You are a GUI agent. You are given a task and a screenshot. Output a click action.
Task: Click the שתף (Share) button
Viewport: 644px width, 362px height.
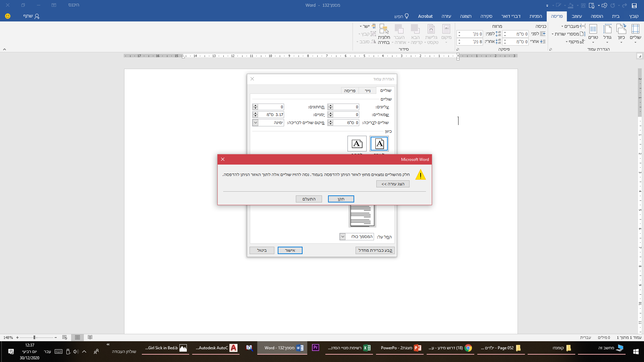click(x=31, y=16)
